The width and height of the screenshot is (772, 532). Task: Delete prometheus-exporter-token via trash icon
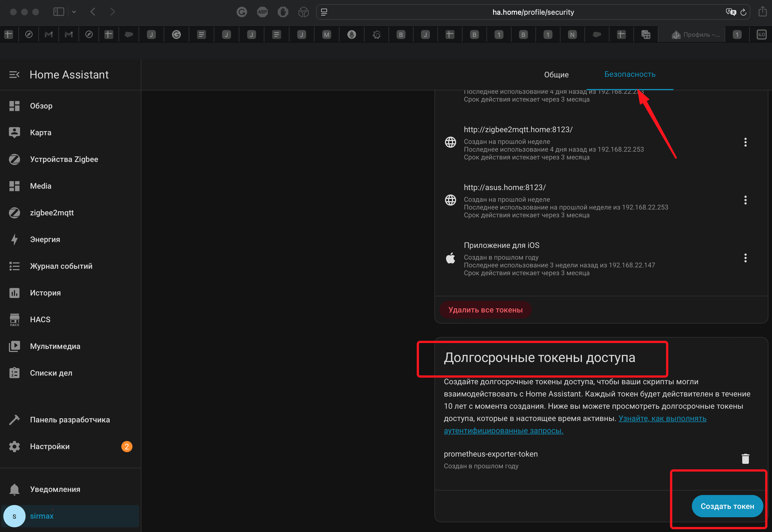[x=745, y=459]
